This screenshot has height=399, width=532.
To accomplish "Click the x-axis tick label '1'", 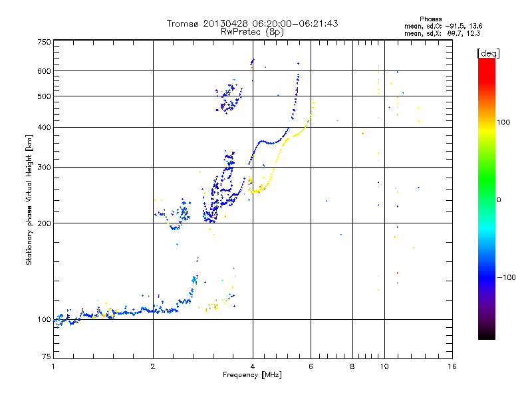I will click(x=53, y=366).
